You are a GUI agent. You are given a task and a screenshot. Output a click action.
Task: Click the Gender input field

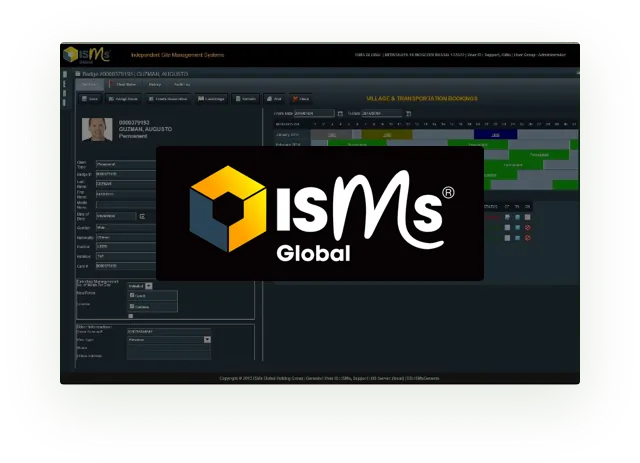coord(126,227)
